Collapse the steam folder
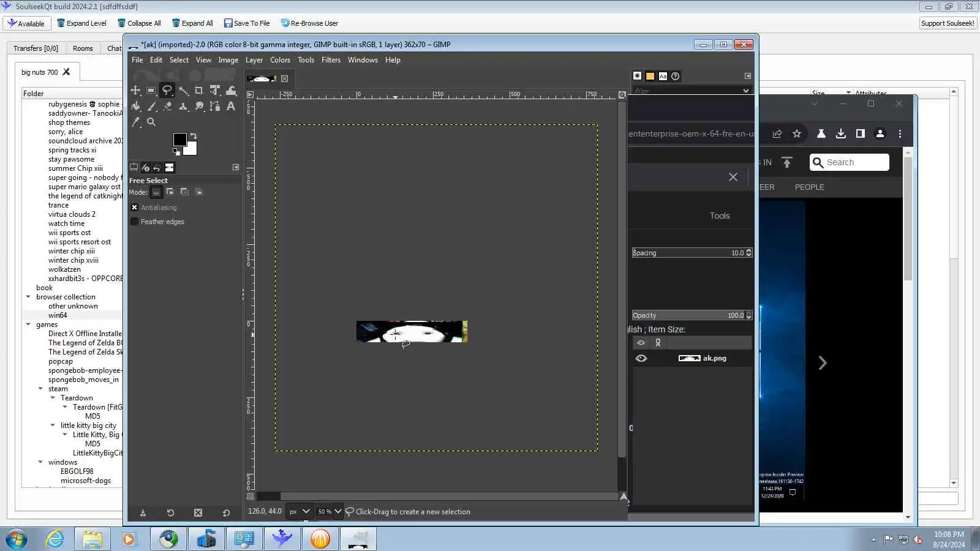The image size is (980, 551). (x=40, y=389)
